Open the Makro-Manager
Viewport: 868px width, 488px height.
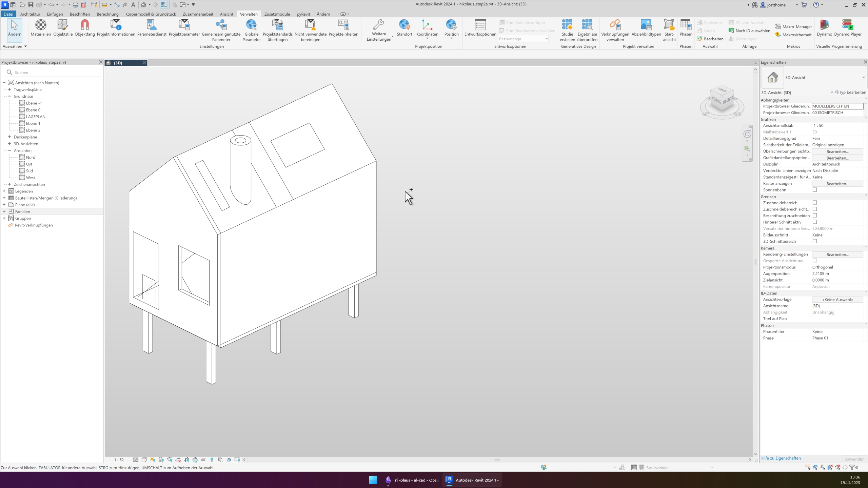(793, 26)
